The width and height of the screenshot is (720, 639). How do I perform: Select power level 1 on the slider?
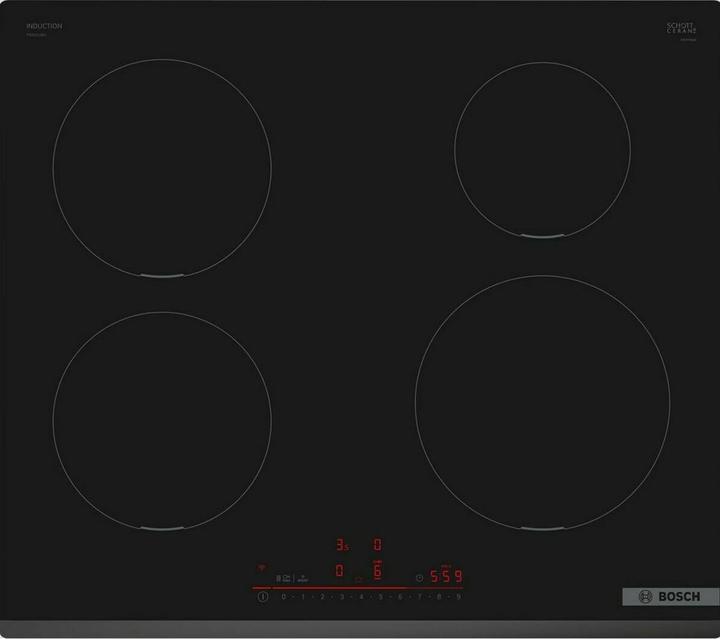[303, 597]
